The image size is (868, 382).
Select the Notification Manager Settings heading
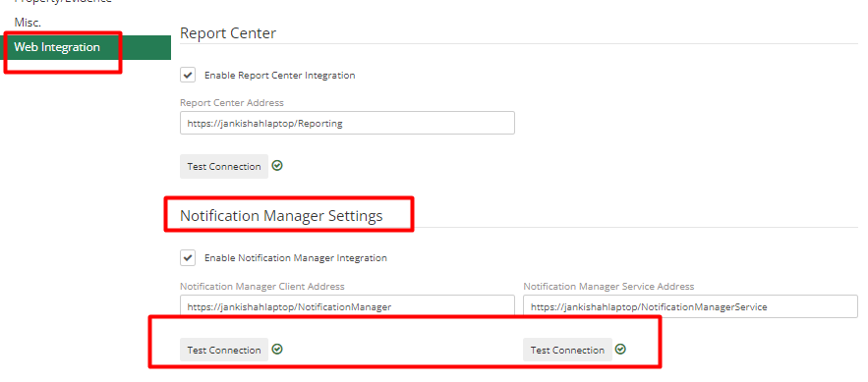coord(281,216)
